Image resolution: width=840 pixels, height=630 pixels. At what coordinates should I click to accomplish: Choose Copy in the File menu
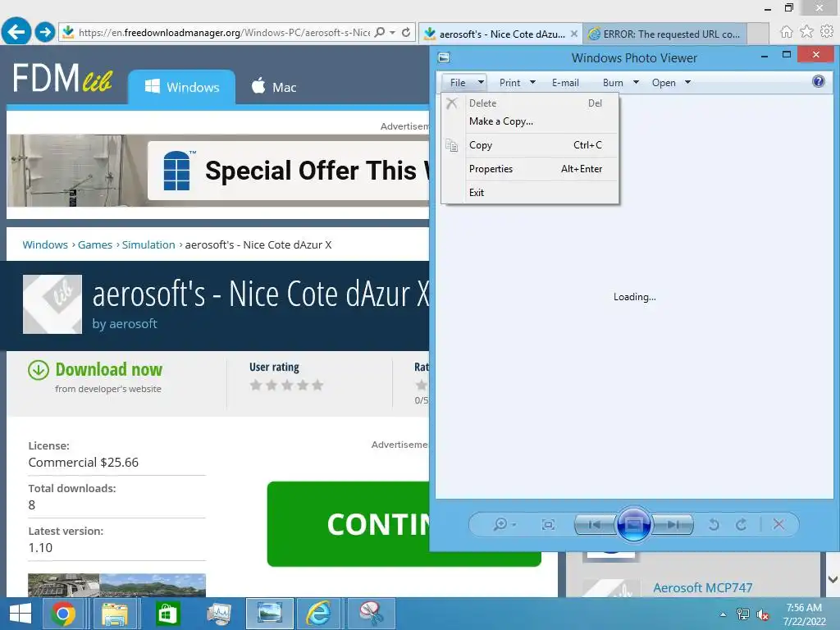coord(531,145)
